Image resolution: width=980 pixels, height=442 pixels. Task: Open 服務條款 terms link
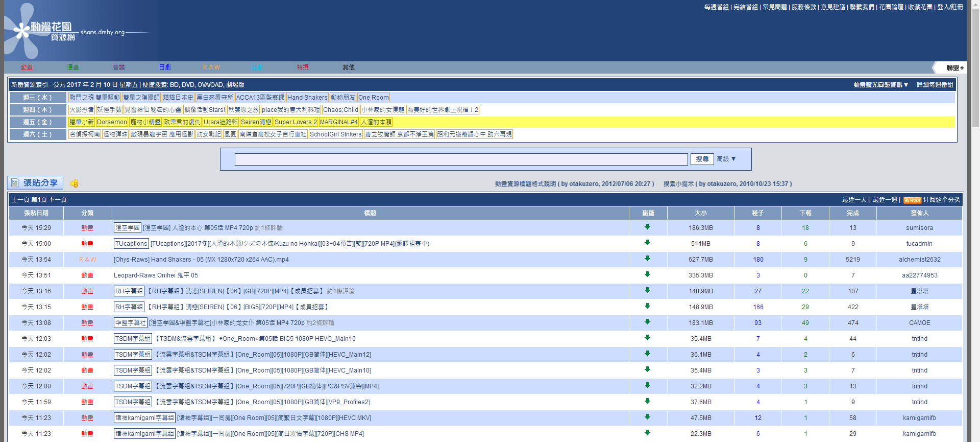[x=804, y=7]
